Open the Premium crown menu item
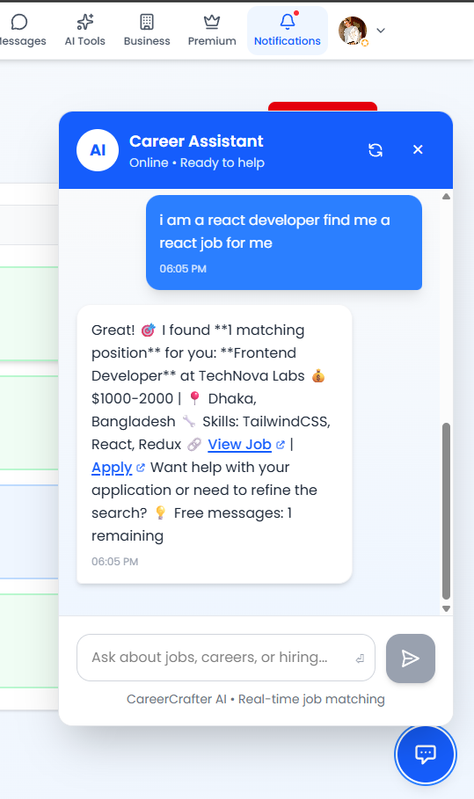 click(212, 31)
